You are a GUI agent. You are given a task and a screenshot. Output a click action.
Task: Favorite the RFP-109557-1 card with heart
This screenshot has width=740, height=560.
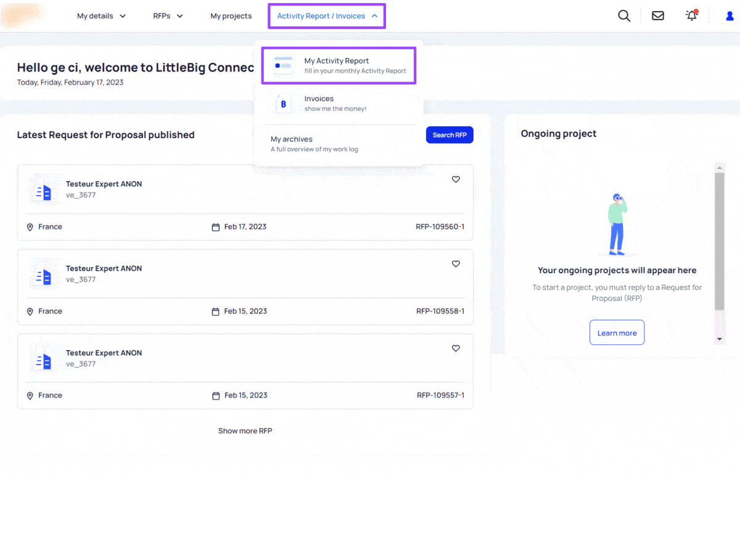tap(456, 348)
